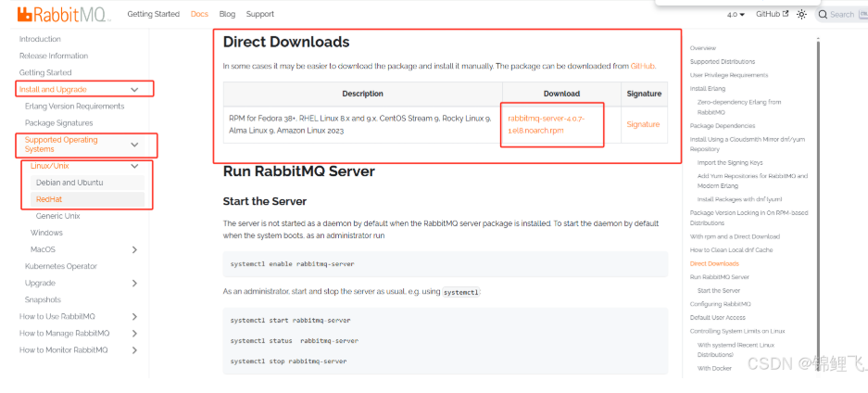Screen dimensions: 868x393
Task: Open the Support navbar item
Action: (260, 14)
